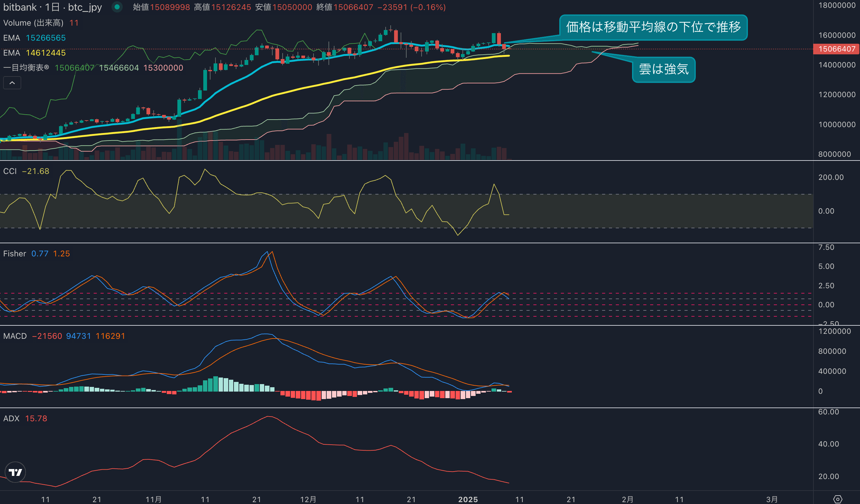The height and width of the screenshot is (504, 860).
Task: Click the 2月 label on time axis
Action: click(627, 500)
